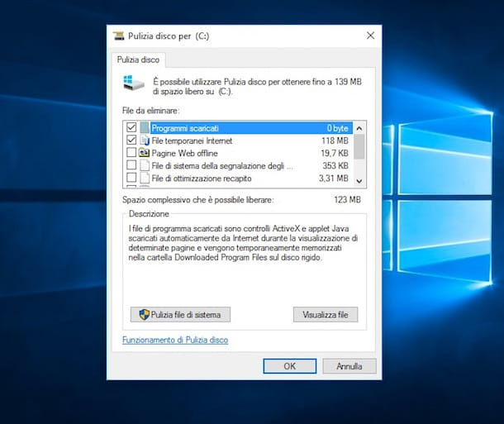Enable the Pagine Web offline checkbox
Image resolution: width=504 pixels, height=424 pixels.
[131, 153]
